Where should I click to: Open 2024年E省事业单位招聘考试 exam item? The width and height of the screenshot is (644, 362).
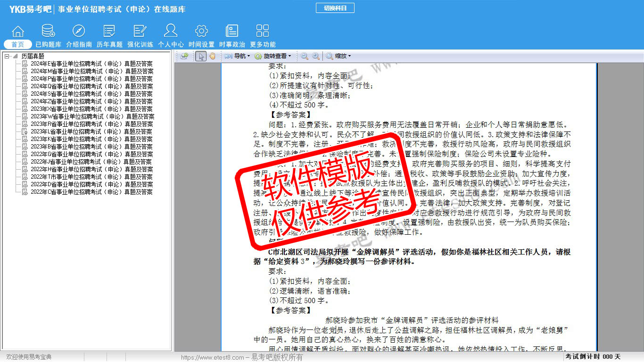click(91, 64)
